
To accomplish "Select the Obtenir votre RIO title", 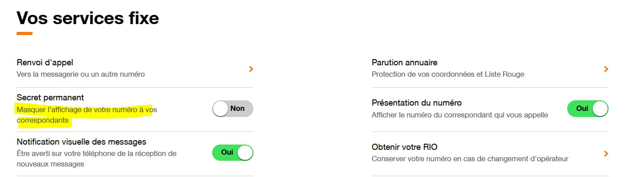I will [x=404, y=147].
